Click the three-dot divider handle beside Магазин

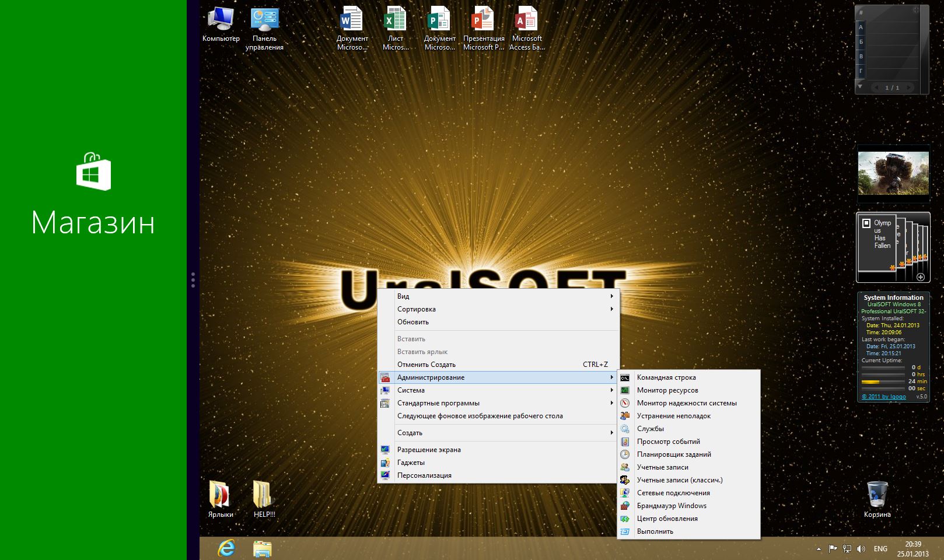coord(193,280)
